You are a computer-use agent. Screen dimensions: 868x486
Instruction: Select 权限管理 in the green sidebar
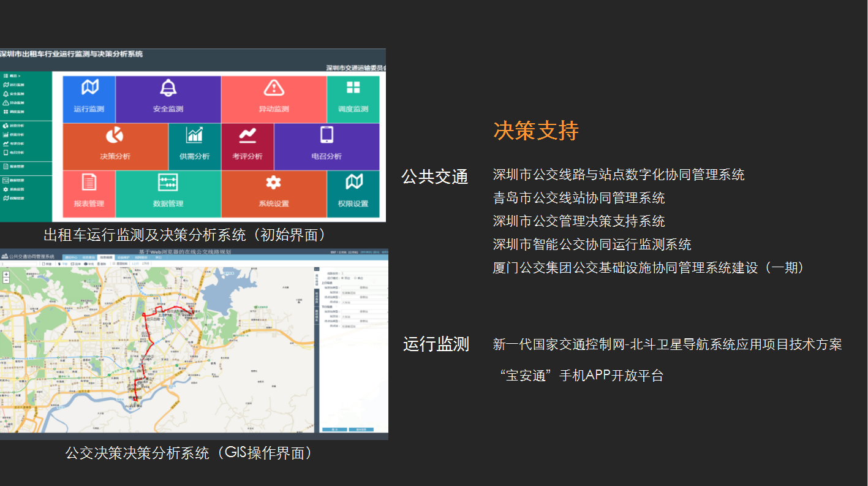[13, 198]
